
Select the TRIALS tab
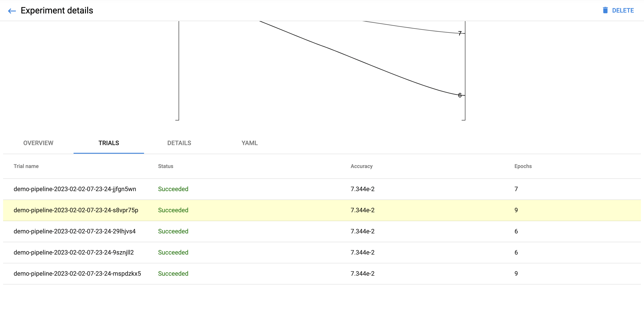[x=109, y=143]
